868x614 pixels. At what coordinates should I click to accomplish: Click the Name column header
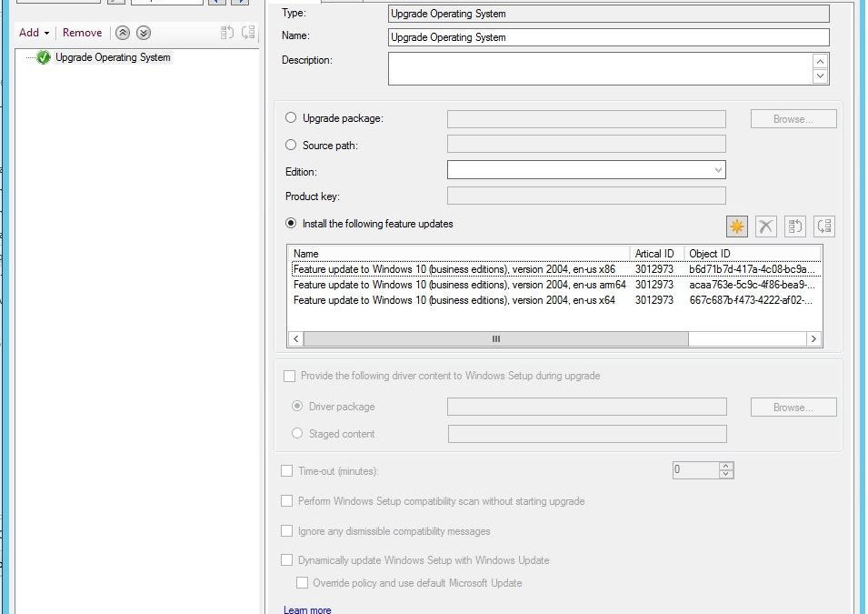(x=459, y=253)
